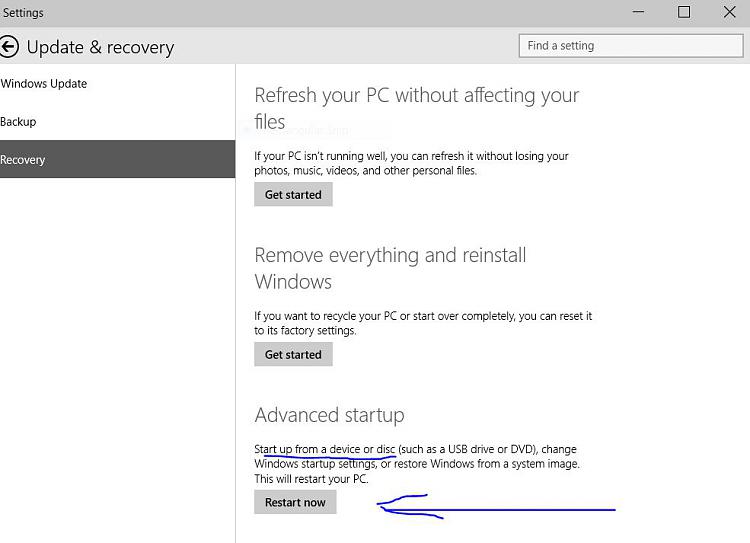Close the Settings window
This screenshot has height=543, width=750.
point(729,12)
